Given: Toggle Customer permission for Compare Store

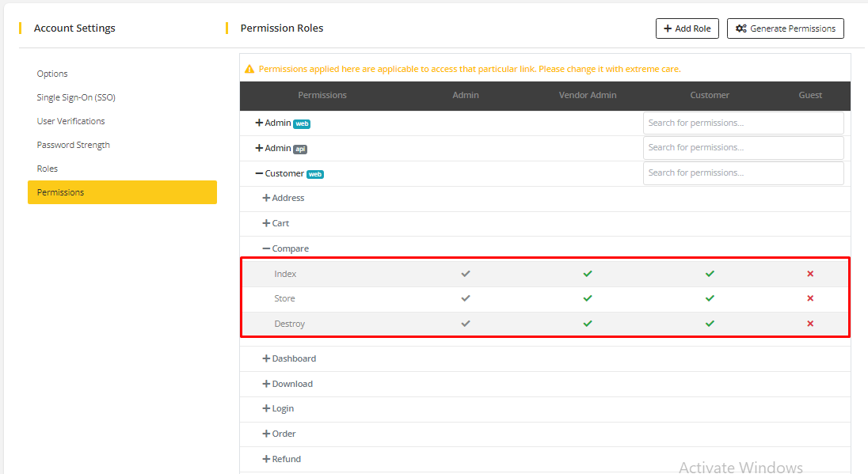Looking at the screenshot, I should 710,298.
